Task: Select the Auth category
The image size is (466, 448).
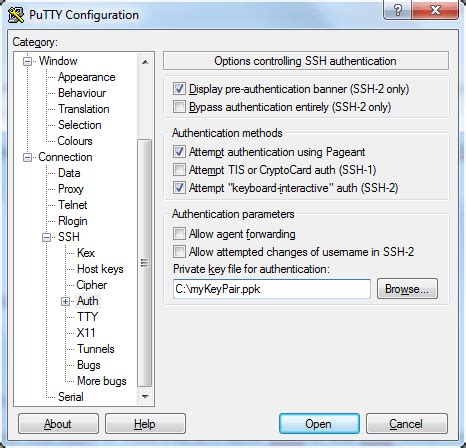Action: [x=88, y=301]
